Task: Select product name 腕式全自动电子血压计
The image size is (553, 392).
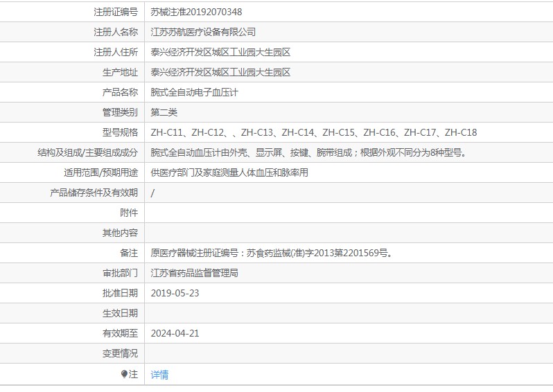Action: (x=194, y=92)
